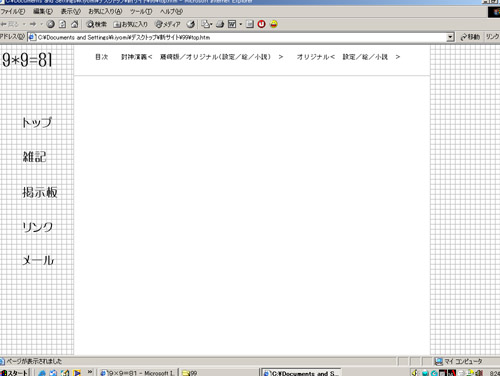The width and height of the screenshot is (500, 376).
Task: Expand the Edit-with dropdown arrow
Action: [241, 24]
